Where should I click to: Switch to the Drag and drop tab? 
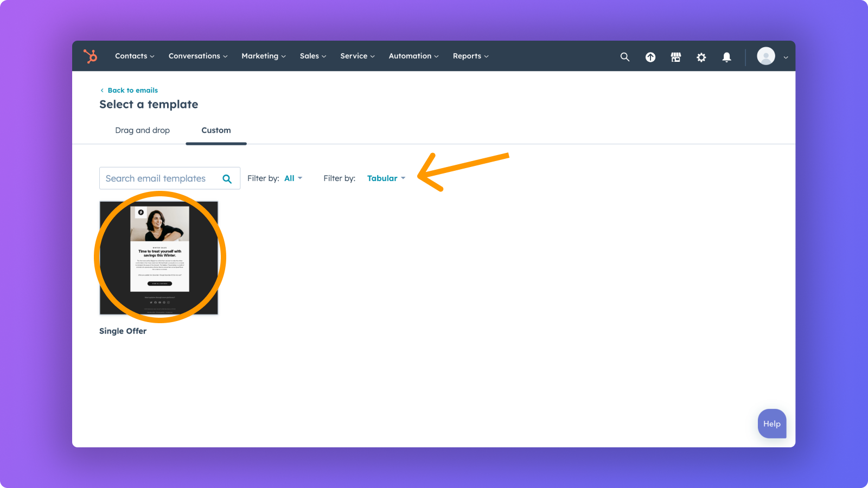[142, 130]
